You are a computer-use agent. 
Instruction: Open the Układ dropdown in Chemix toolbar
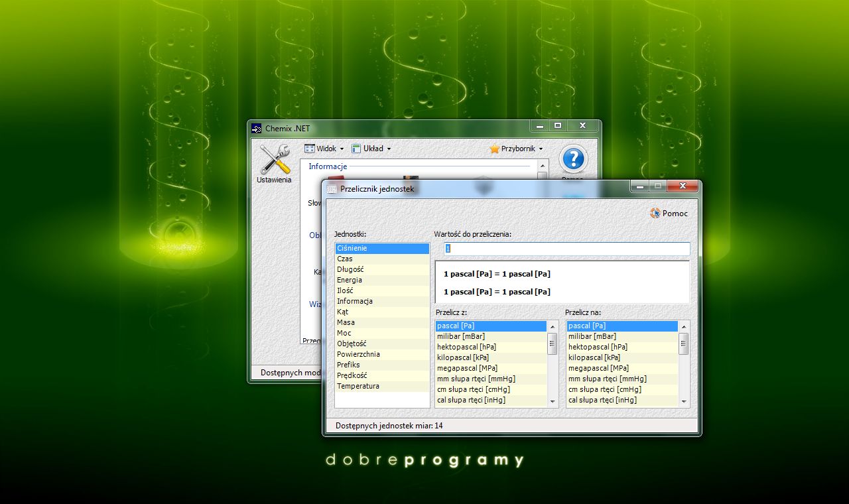(x=371, y=149)
